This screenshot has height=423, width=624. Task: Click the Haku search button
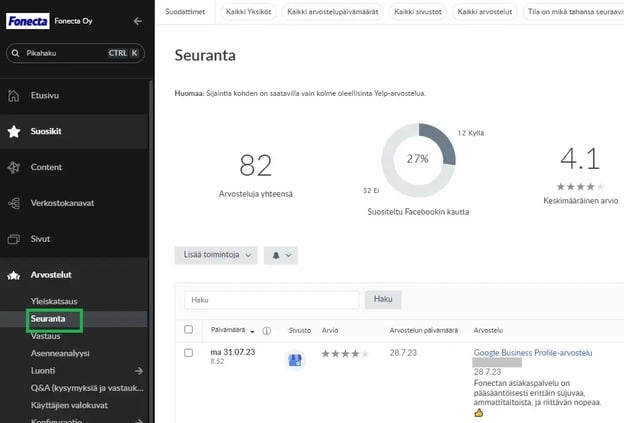tap(383, 299)
